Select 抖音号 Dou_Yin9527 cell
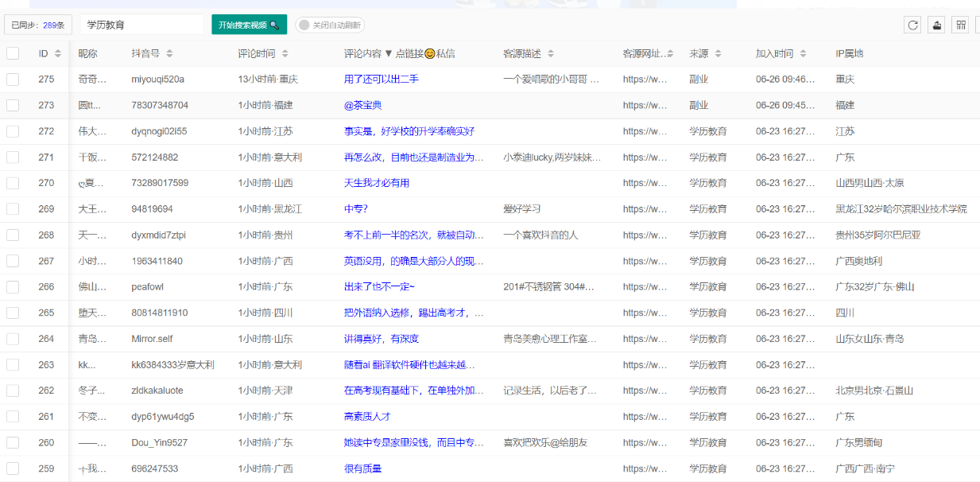 click(160, 442)
